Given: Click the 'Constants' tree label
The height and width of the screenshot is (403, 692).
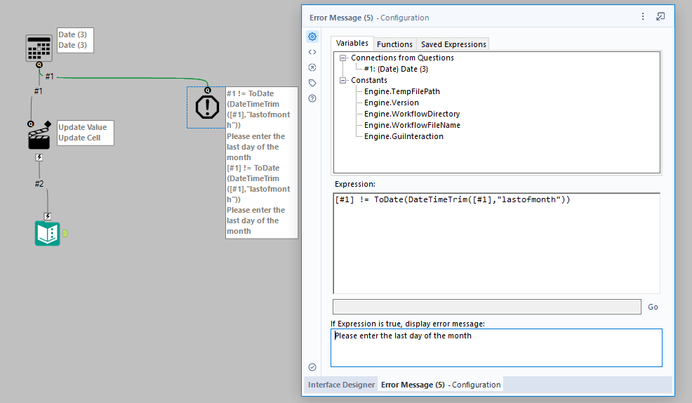Looking at the screenshot, I should (x=369, y=80).
